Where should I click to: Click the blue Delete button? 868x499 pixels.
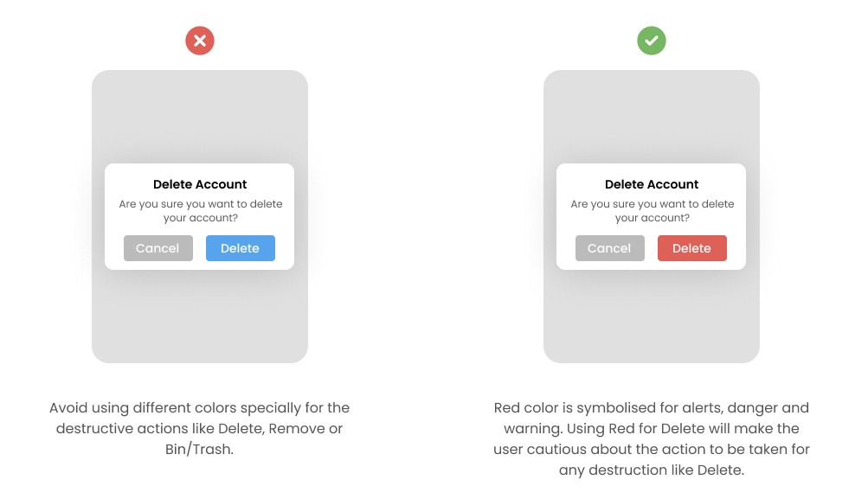tap(241, 248)
